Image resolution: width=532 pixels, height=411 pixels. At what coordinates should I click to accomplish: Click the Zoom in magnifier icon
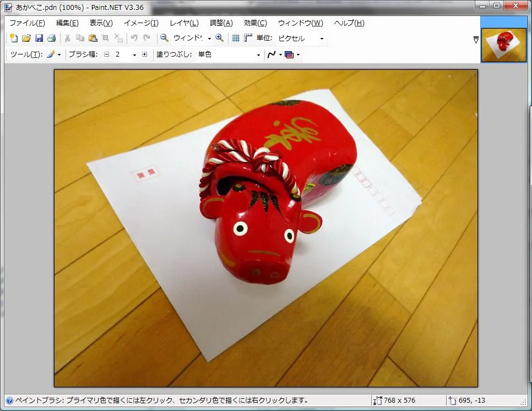[220, 38]
